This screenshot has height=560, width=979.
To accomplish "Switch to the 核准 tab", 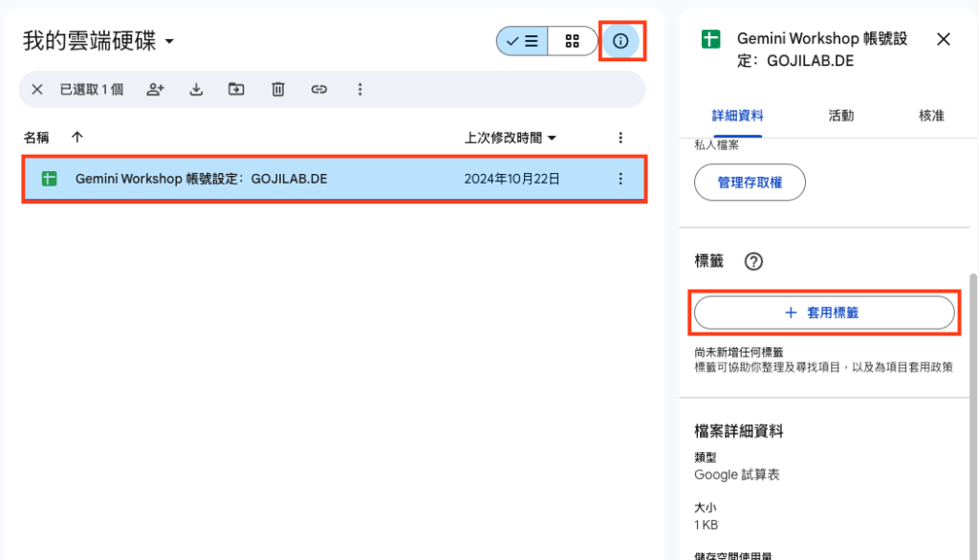I will pyautogui.click(x=931, y=117).
